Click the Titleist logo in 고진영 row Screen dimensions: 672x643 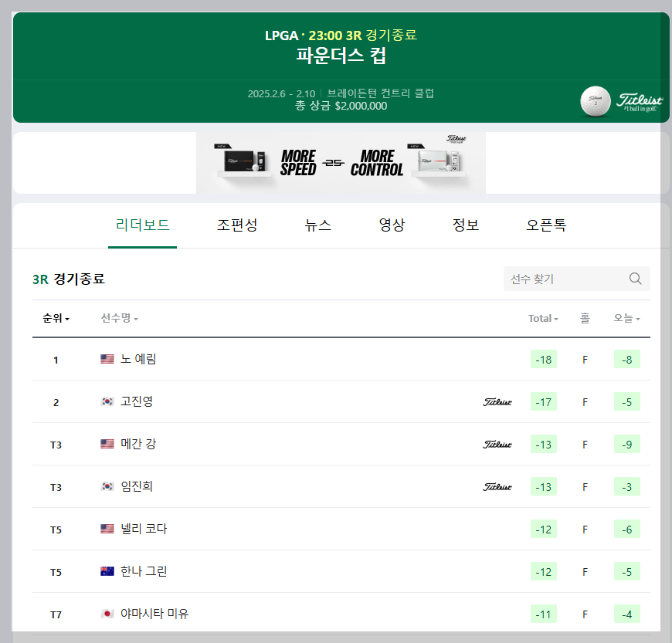(497, 402)
